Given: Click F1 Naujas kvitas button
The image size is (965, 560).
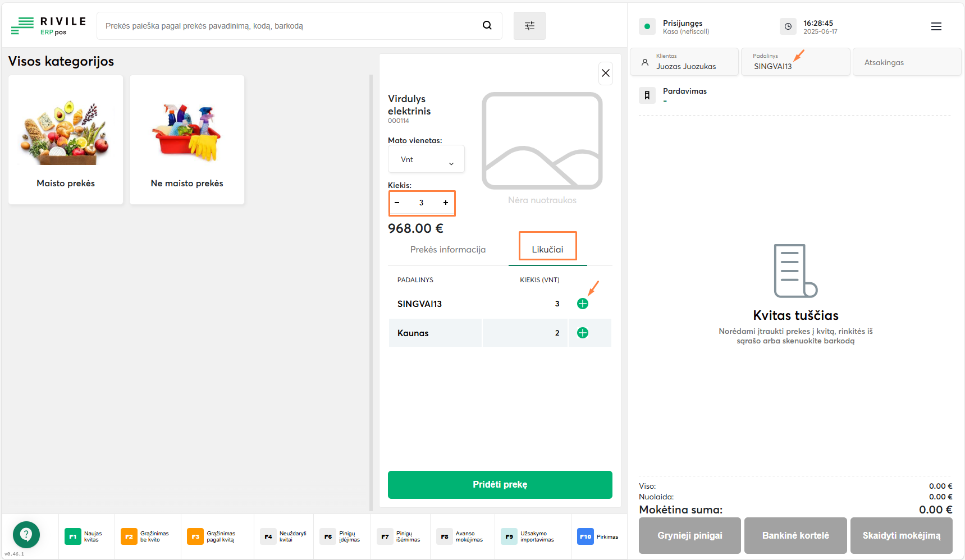Looking at the screenshot, I should click(x=84, y=536).
